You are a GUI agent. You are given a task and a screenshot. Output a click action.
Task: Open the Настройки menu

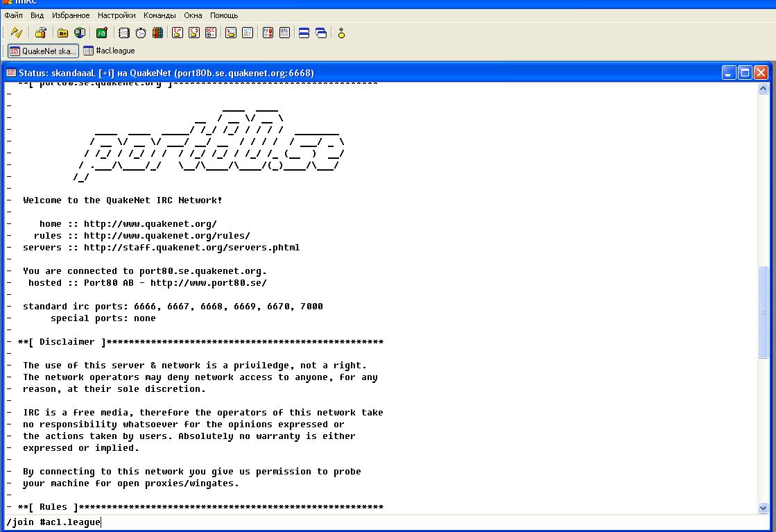pos(117,15)
